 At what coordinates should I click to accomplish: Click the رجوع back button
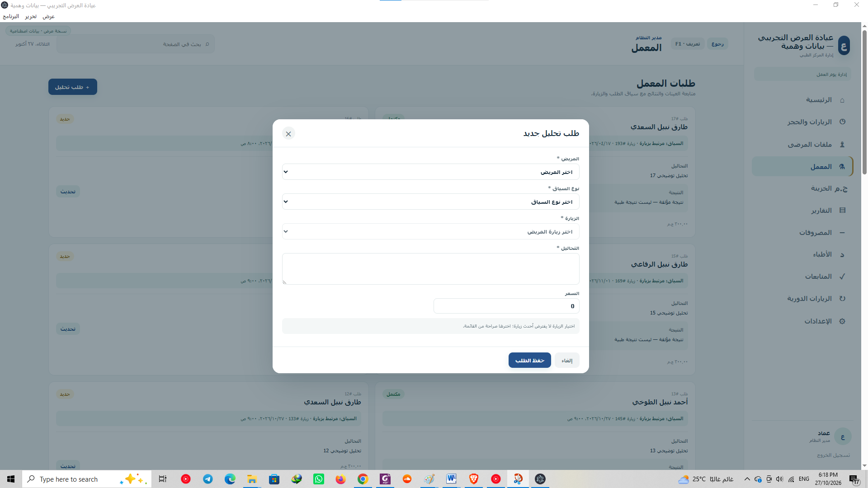pyautogui.click(x=717, y=44)
